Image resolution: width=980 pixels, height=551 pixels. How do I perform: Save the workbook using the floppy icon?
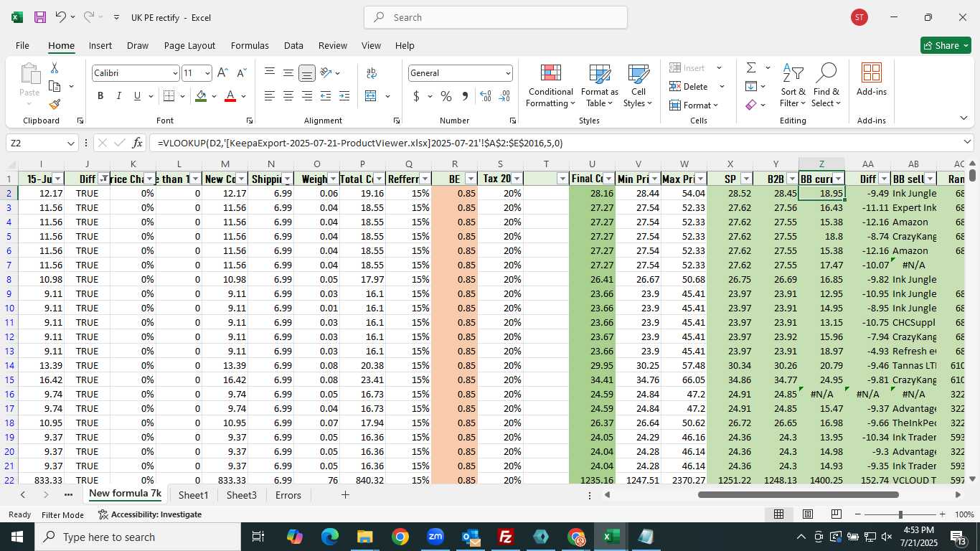coord(40,17)
